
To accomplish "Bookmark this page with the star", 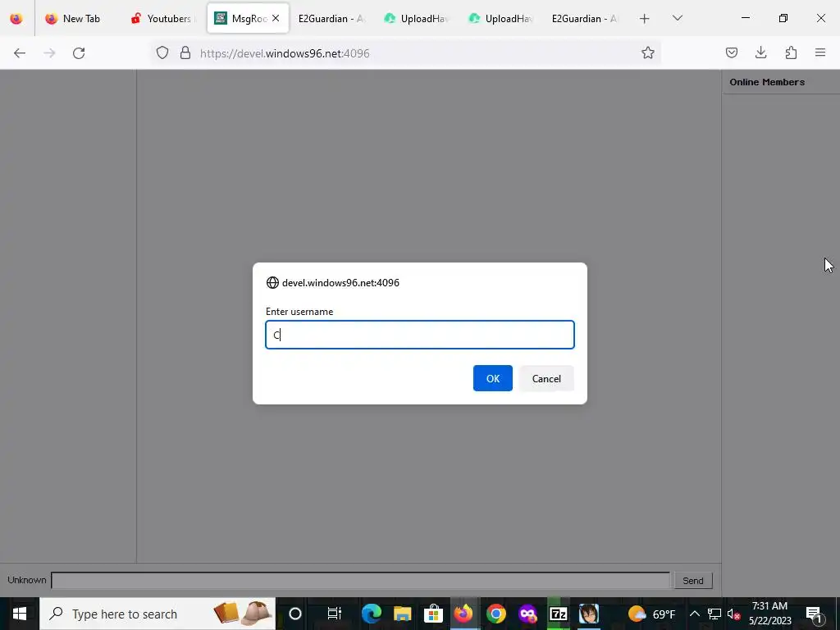I will (648, 52).
